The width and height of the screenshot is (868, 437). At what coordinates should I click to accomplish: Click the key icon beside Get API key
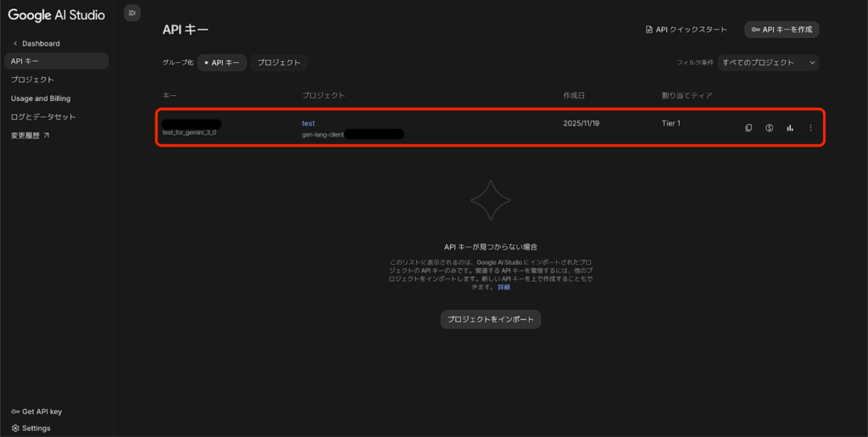tap(15, 412)
